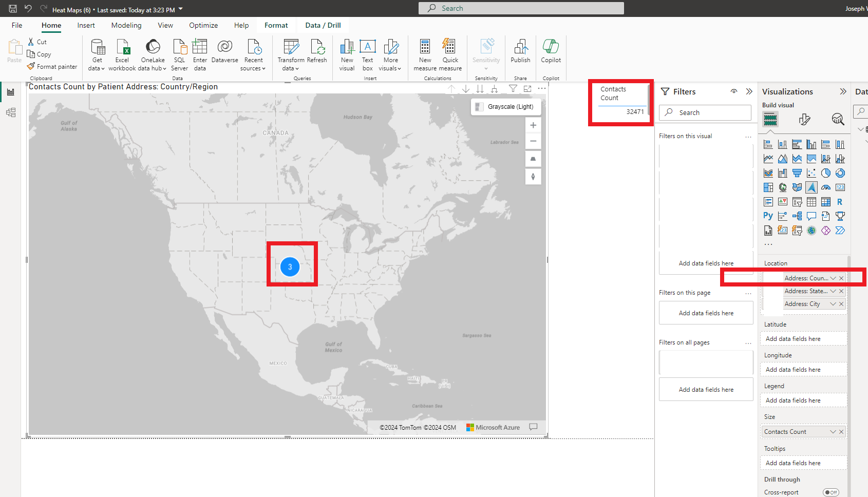This screenshot has height=497, width=868.
Task: Open the Modeling ribbon tab
Action: click(x=126, y=25)
